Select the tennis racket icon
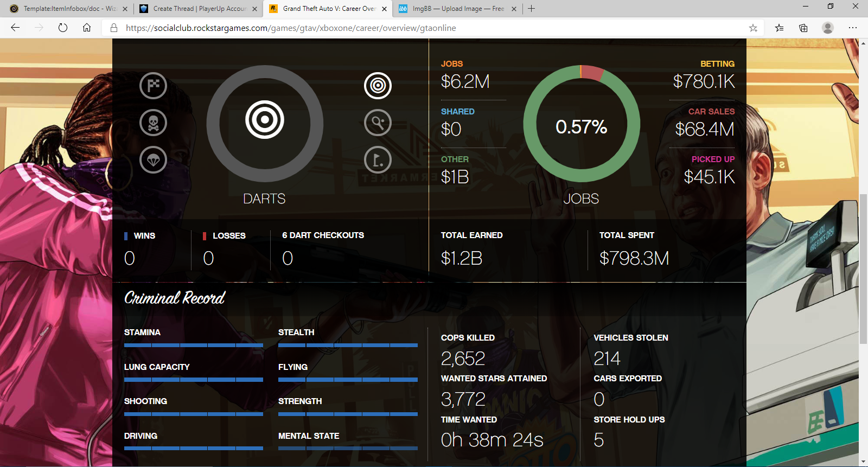The height and width of the screenshot is (467, 868). tap(378, 123)
